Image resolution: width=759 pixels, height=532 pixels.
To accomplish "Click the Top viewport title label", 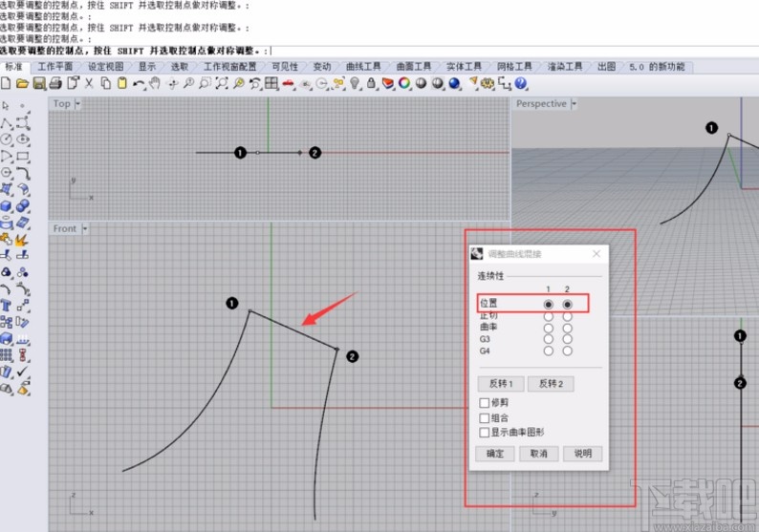I will 62,103.
